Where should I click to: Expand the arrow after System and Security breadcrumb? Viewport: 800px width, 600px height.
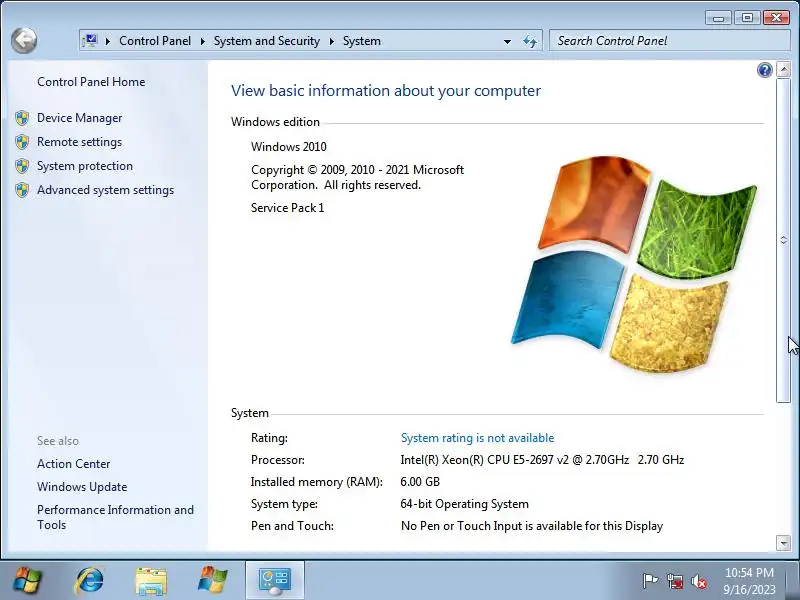click(x=332, y=41)
